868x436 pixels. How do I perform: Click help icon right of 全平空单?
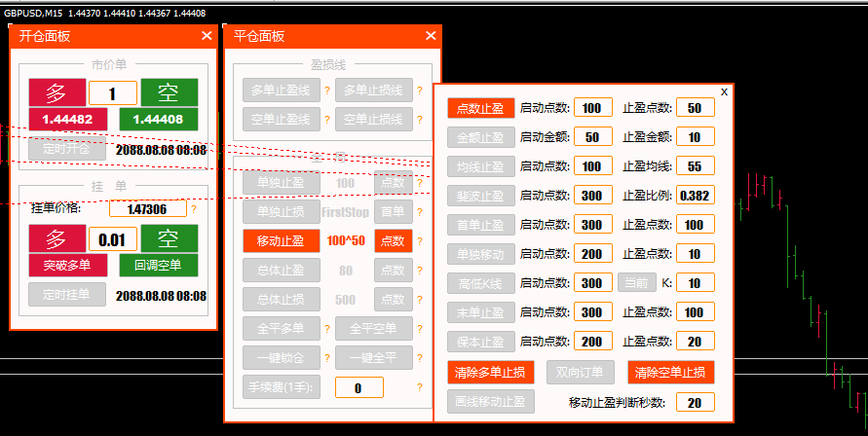[420, 329]
